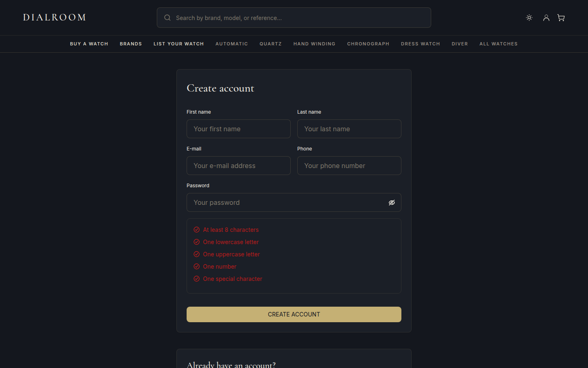Screen dimensions: 588x368
Task: Browse the Dress Watch category
Action: pos(421,44)
